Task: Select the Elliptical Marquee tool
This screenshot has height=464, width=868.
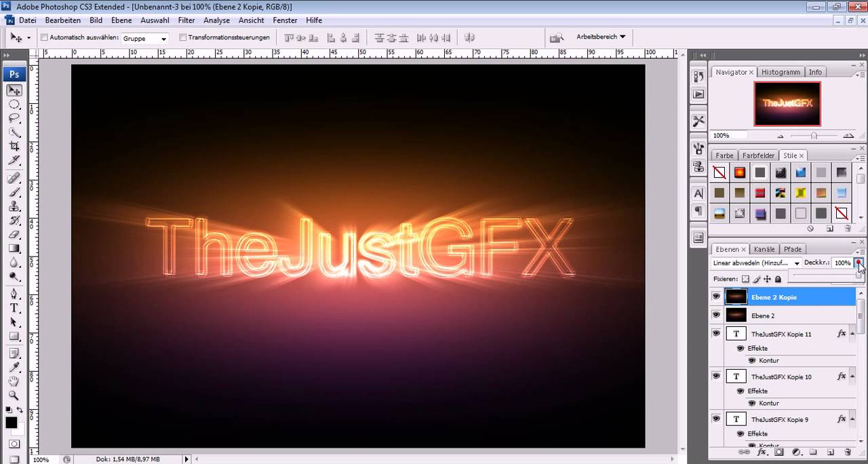Action: pos(14,104)
